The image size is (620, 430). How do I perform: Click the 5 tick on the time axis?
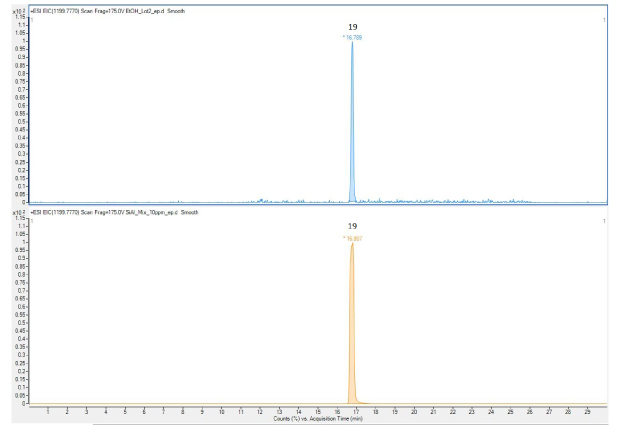click(x=125, y=412)
